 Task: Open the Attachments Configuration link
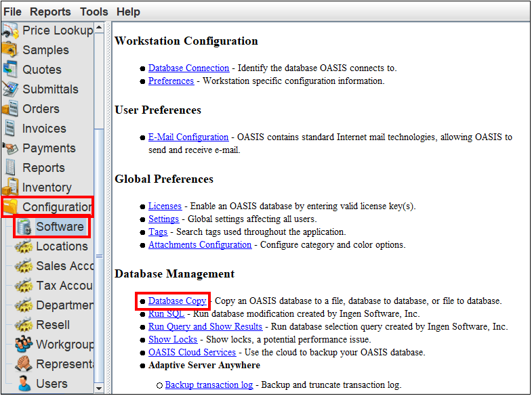(x=200, y=245)
